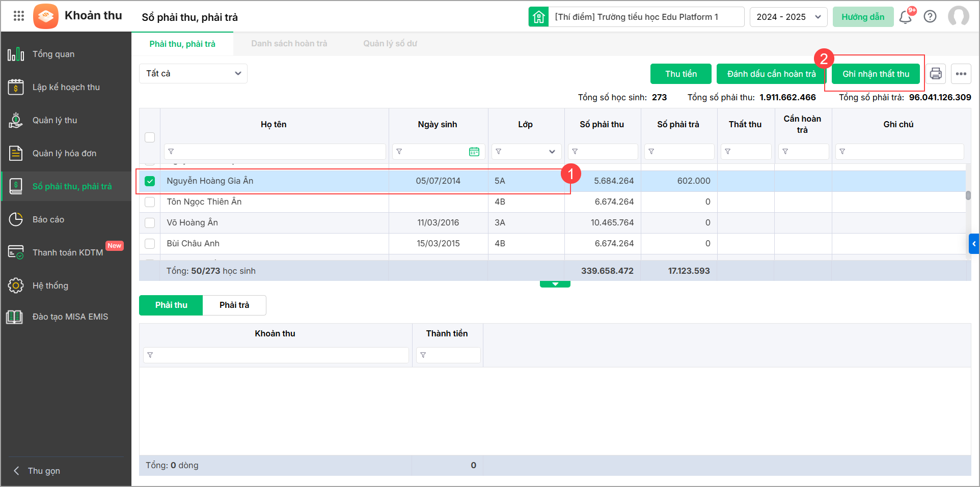Uncheck the Nguyễn Hoàng Gia Ân row checkbox
Viewport: 980px width, 487px height.
point(150,181)
